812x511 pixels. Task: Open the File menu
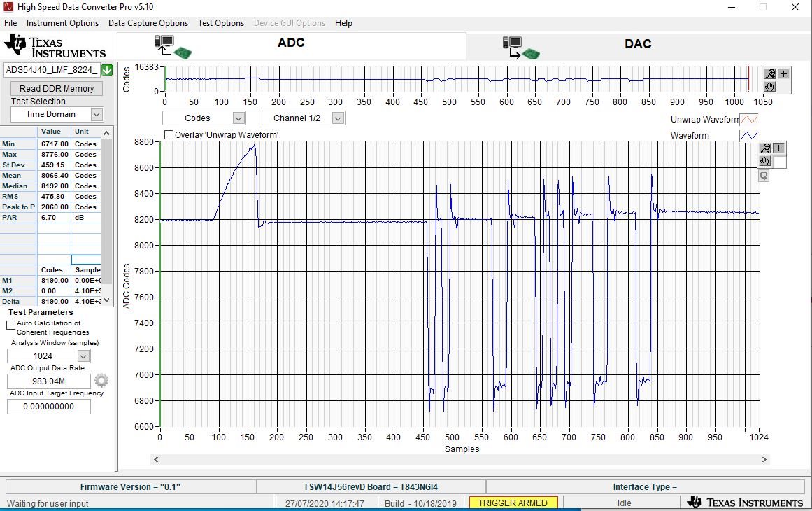click(x=10, y=23)
